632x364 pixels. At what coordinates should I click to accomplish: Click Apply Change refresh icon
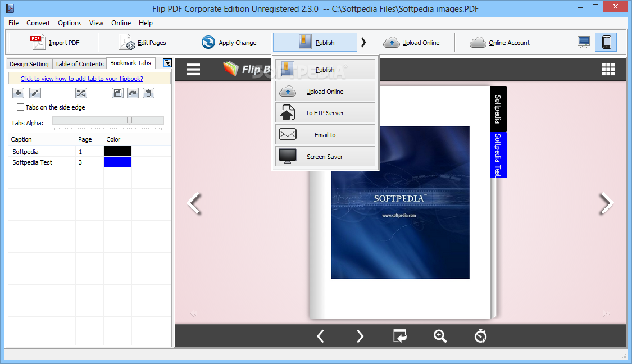pyautogui.click(x=208, y=42)
